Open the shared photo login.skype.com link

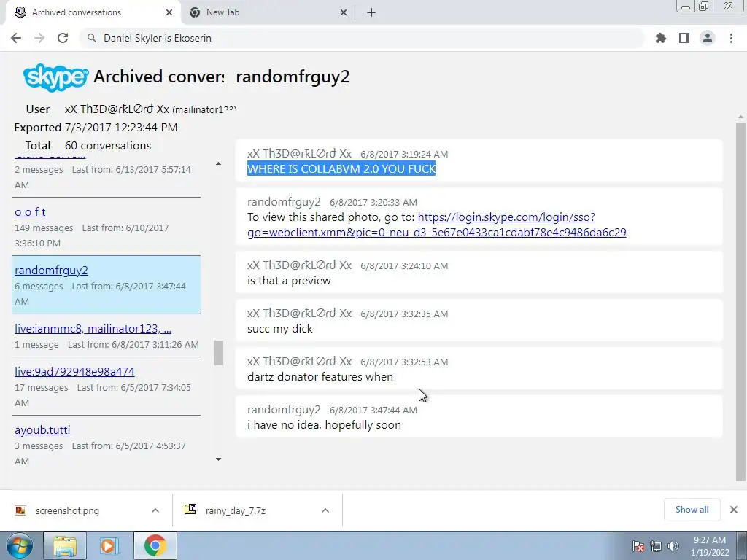tap(436, 225)
